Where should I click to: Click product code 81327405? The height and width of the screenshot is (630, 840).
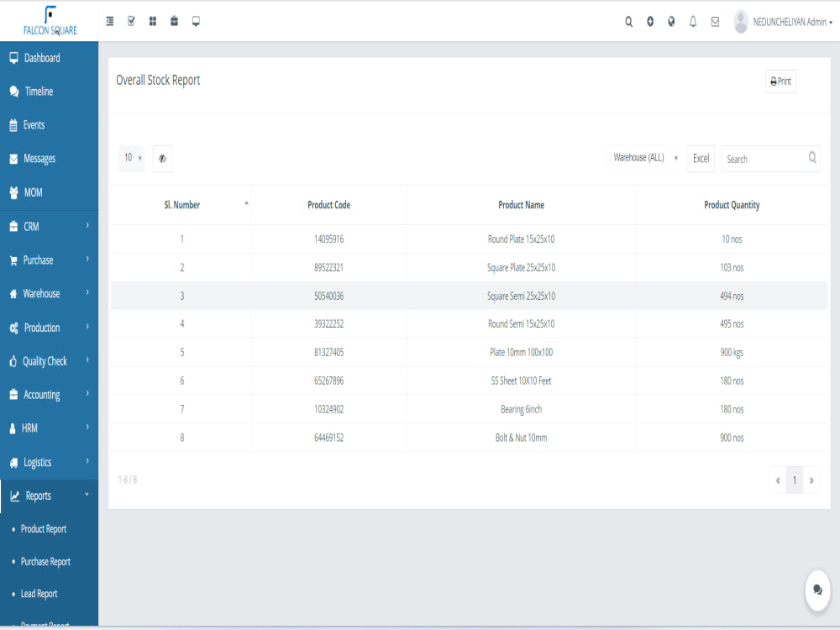pyautogui.click(x=329, y=353)
